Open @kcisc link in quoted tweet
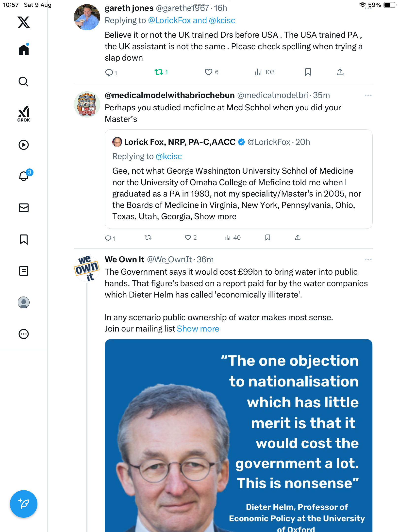 coord(169,156)
